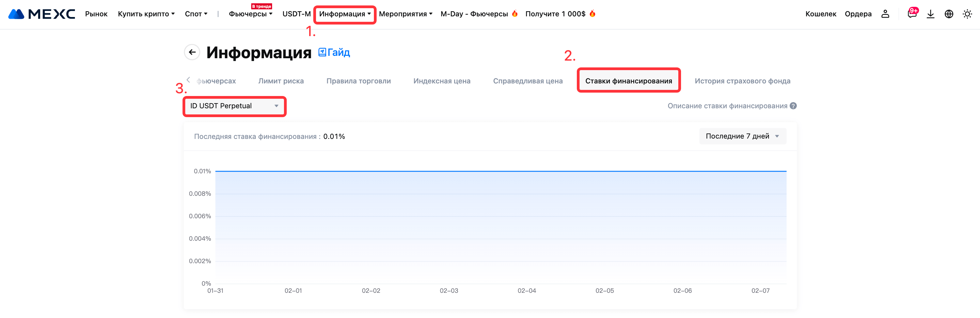The image size is (980, 318).
Task: Go to Кошелек
Action: 821,14
